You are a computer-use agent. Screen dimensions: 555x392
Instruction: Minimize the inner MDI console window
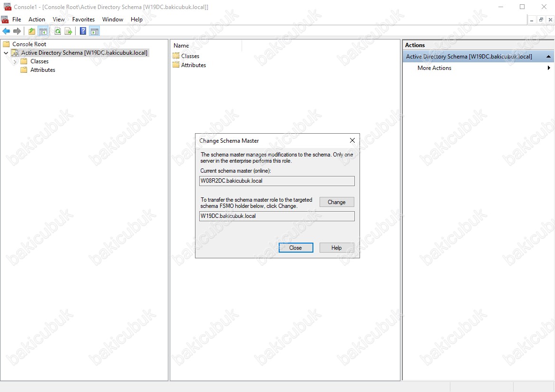[x=532, y=20]
